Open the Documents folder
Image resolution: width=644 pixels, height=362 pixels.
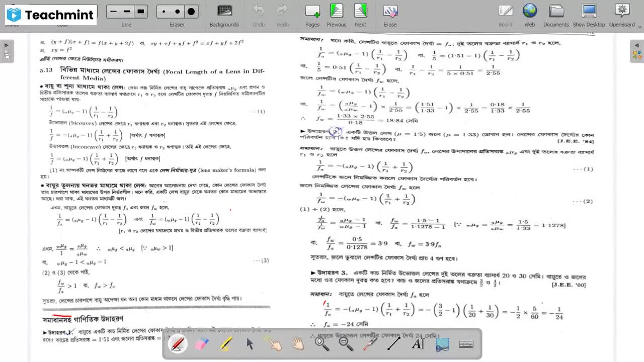[x=556, y=16]
